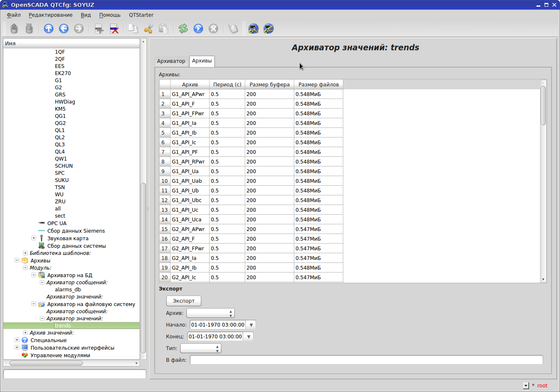The image size is (560, 392).
Task: Refresh page with green arrows icon
Action: 183,29
